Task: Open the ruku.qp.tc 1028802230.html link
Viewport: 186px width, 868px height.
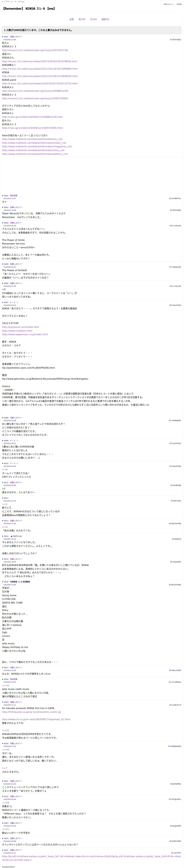Action: [32, 117]
